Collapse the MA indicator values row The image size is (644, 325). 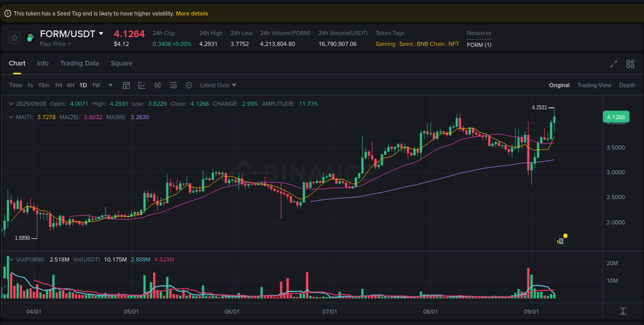pos(10,117)
